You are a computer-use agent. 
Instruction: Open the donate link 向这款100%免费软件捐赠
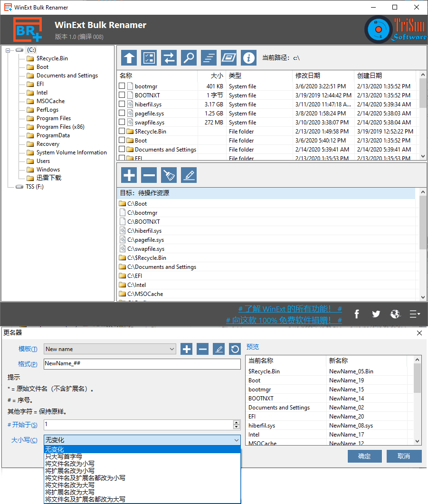(x=284, y=320)
